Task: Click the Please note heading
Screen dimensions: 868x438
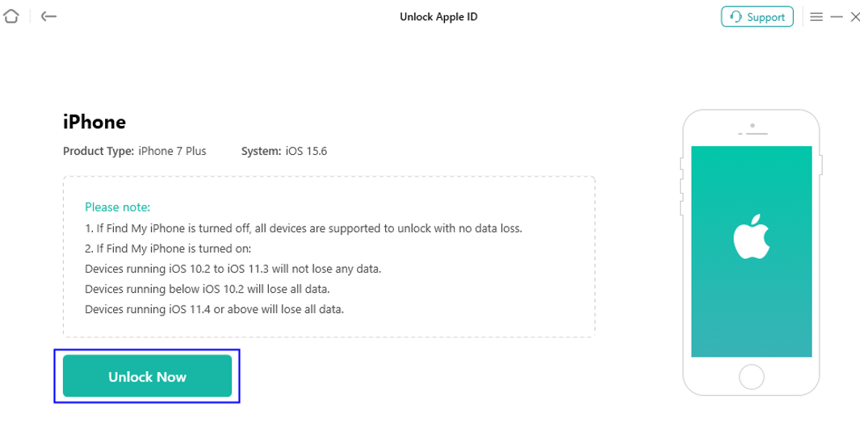Action: click(117, 207)
